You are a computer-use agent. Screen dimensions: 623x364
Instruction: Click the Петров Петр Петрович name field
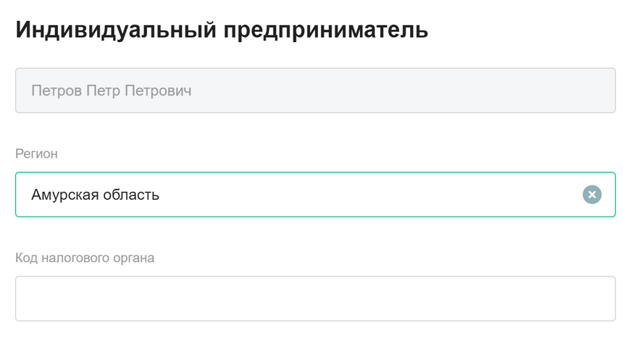coord(315,90)
